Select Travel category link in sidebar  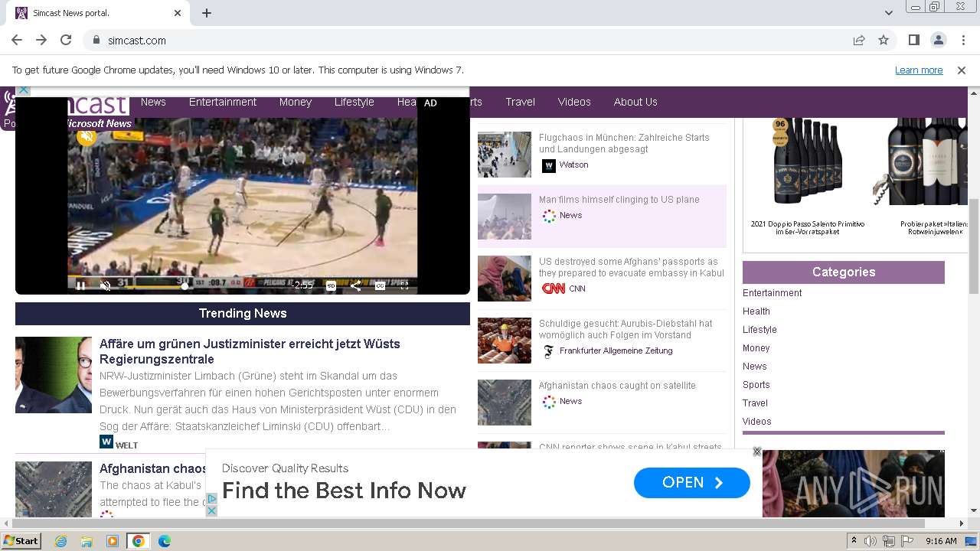pos(755,403)
